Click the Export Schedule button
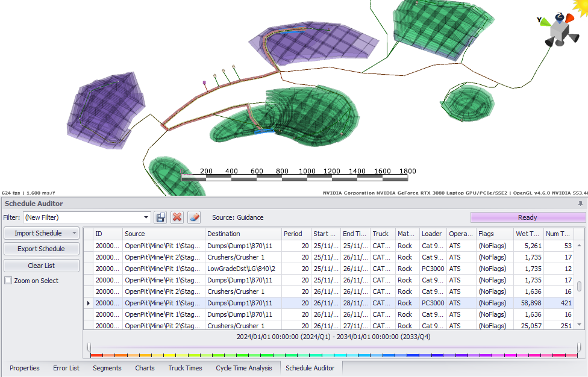 [41, 249]
